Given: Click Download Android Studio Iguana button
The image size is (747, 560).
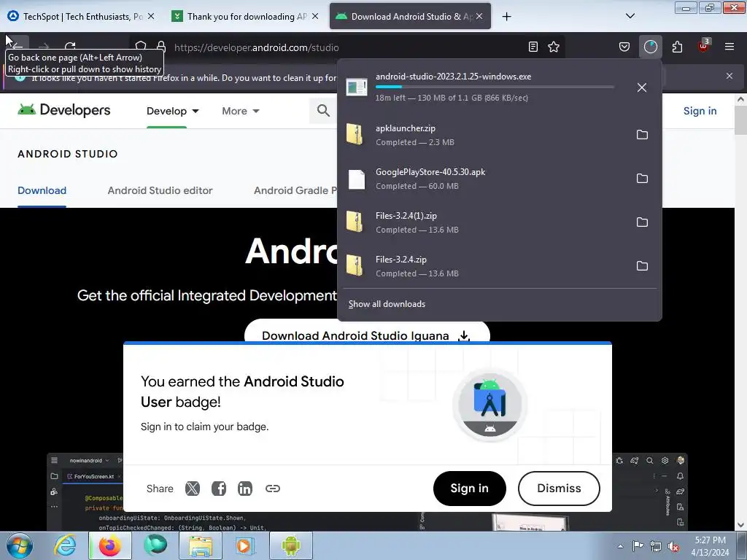Looking at the screenshot, I should click(x=367, y=332).
